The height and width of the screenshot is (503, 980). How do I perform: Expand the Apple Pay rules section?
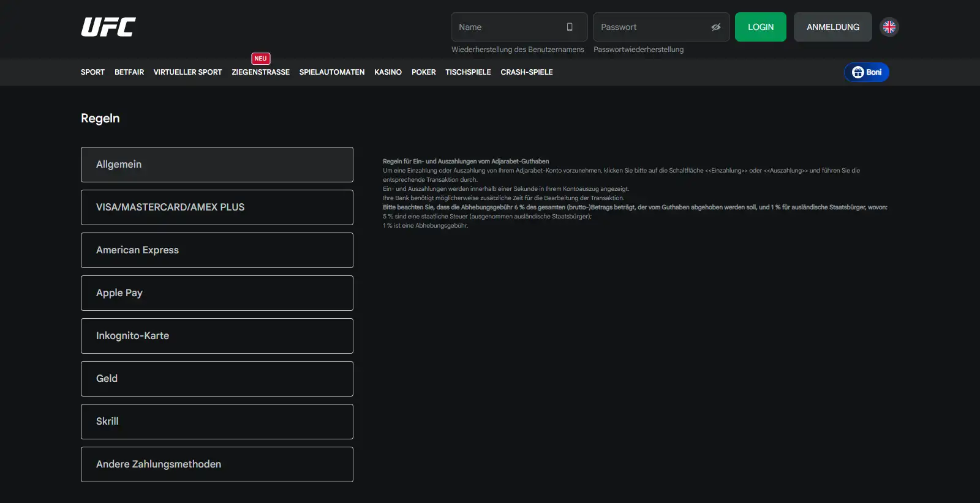coord(217,293)
